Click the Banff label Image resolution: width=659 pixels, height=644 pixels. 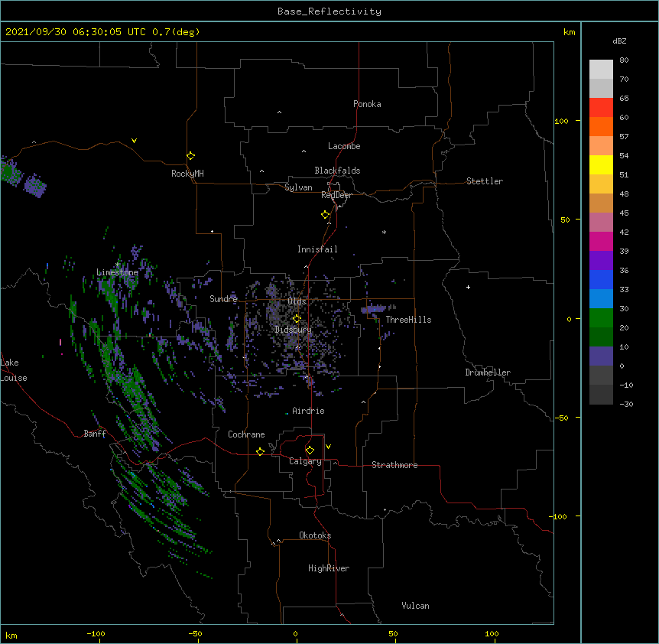95,434
